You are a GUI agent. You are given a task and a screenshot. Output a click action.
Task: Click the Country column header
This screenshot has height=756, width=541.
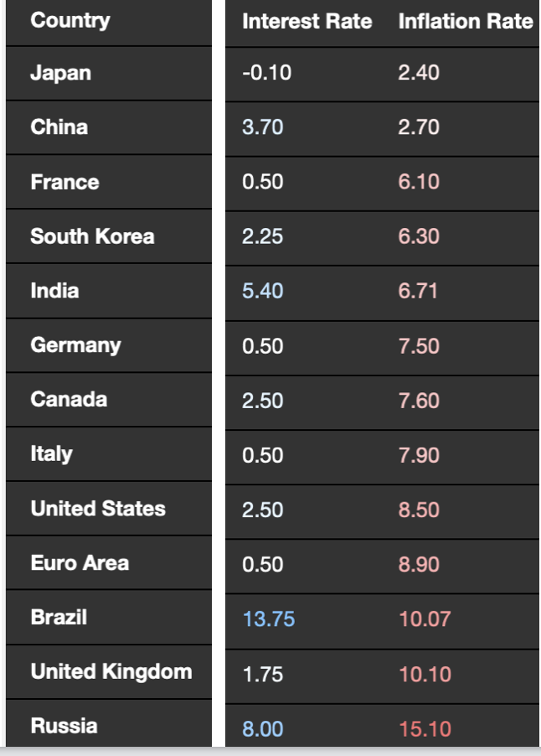coord(70,20)
